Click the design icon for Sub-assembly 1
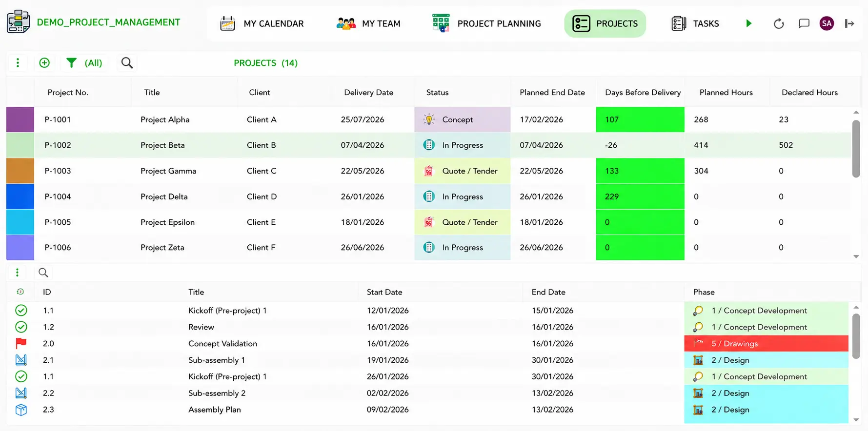 click(21, 360)
